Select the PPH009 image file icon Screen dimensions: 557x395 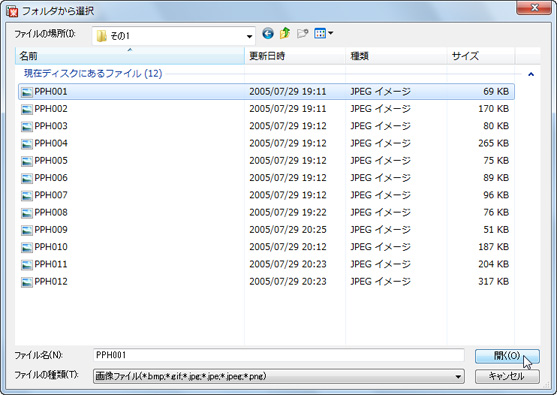(27, 230)
